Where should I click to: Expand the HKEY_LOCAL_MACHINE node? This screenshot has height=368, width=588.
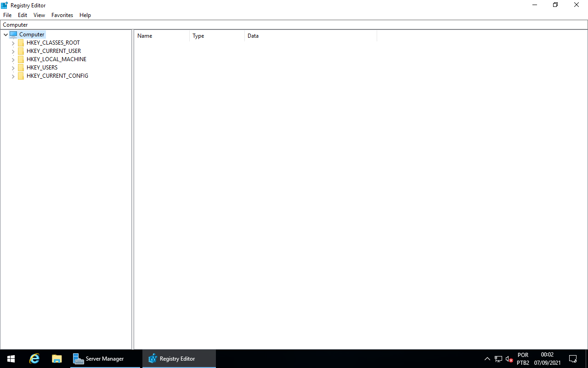point(13,59)
